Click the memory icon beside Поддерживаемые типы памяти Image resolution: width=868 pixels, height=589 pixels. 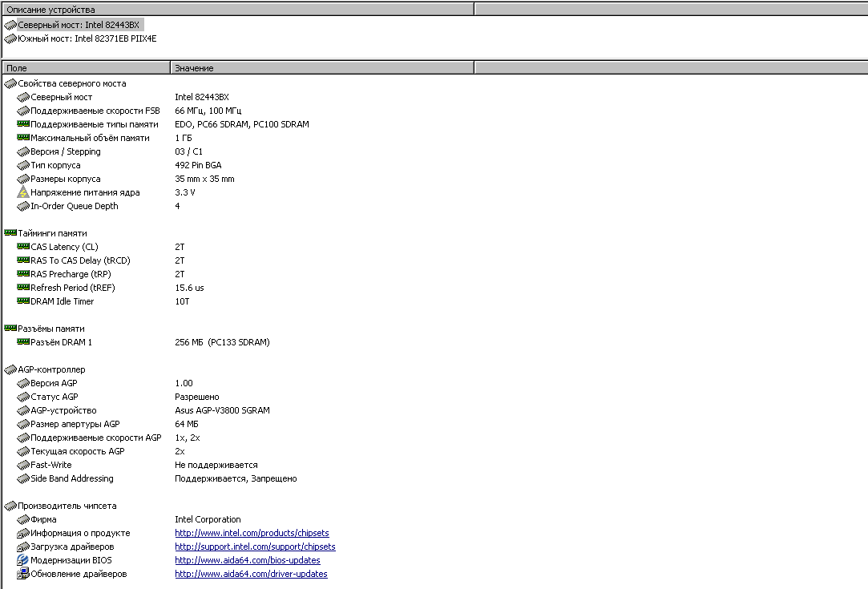pos(22,124)
